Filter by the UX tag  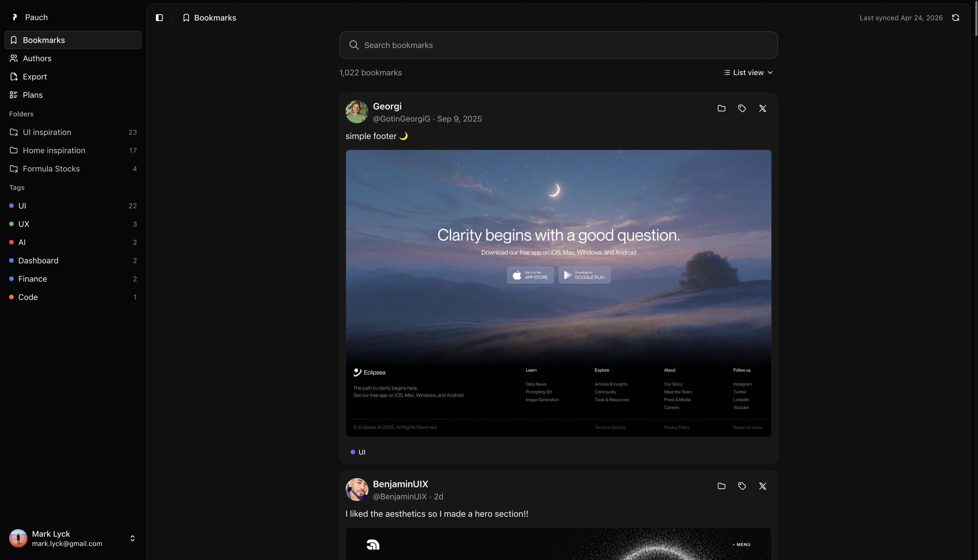[73, 224]
